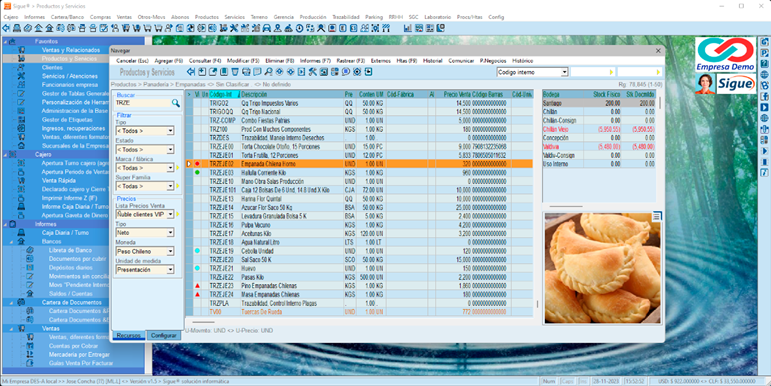
Task: Click the Recursos tab button
Action: point(128,335)
